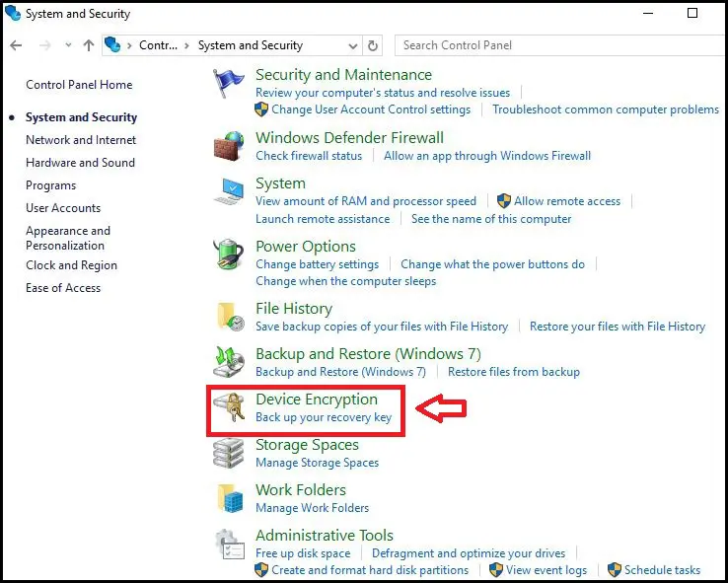This screenshot has width=728, height=583.
Task: Click the Security and Maintenance flag icon
Action: pyautogui.click(x=229, y=82)
